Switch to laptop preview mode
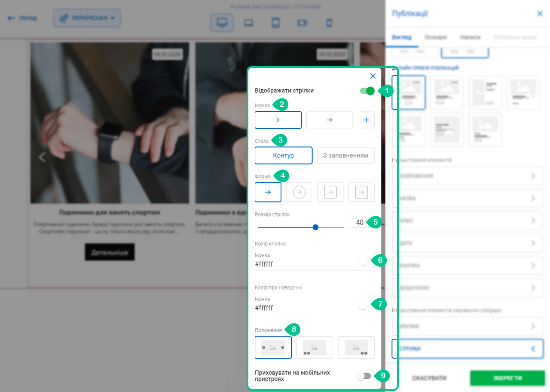 coord(248,23)
